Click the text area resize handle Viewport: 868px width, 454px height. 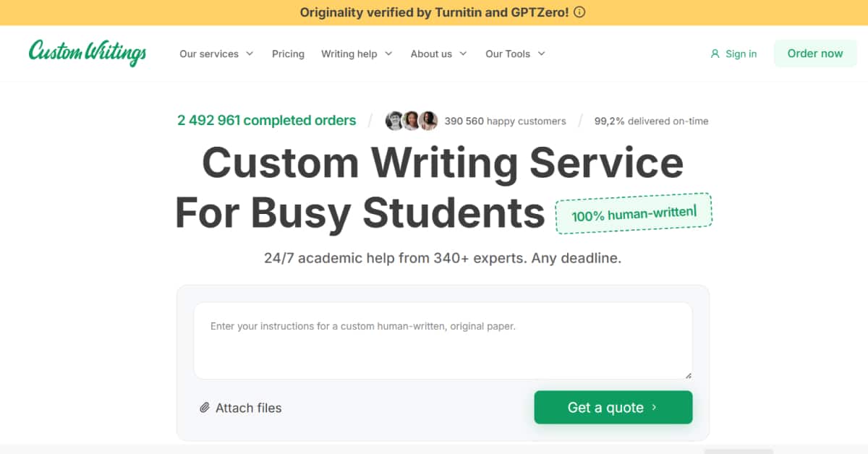[687, 374]
